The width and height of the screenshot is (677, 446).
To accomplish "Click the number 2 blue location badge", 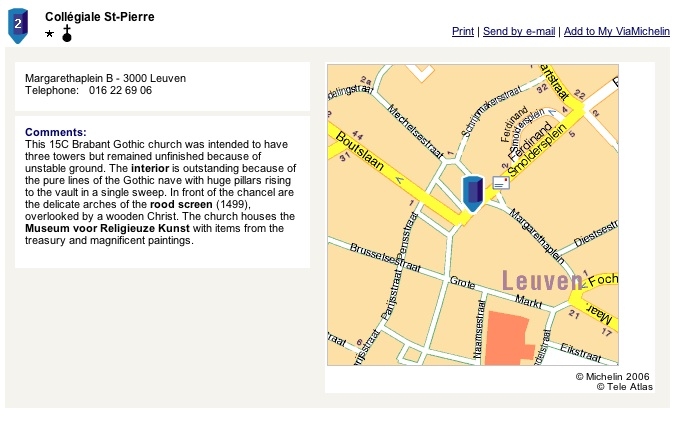I will [18, 24].
